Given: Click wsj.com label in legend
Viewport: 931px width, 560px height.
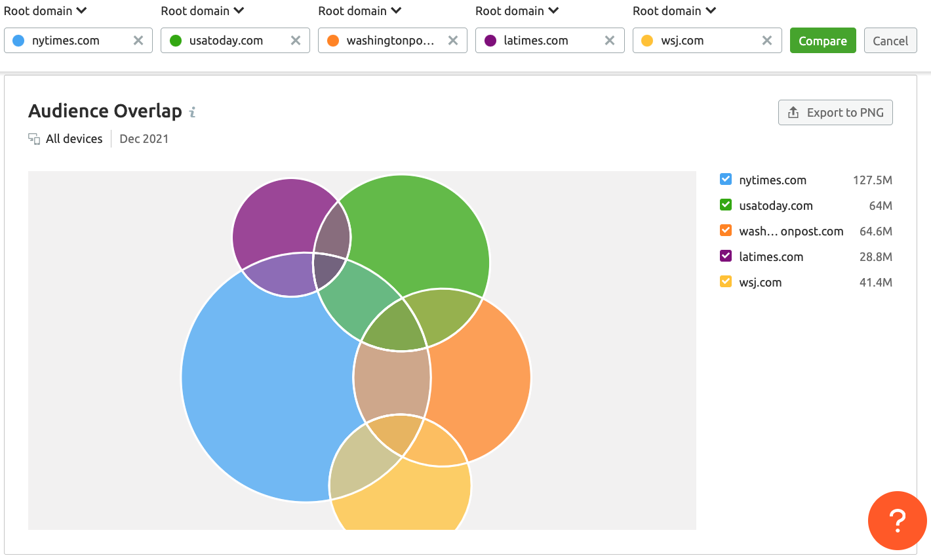Looking at the screenshot, I should click(761, 282).
